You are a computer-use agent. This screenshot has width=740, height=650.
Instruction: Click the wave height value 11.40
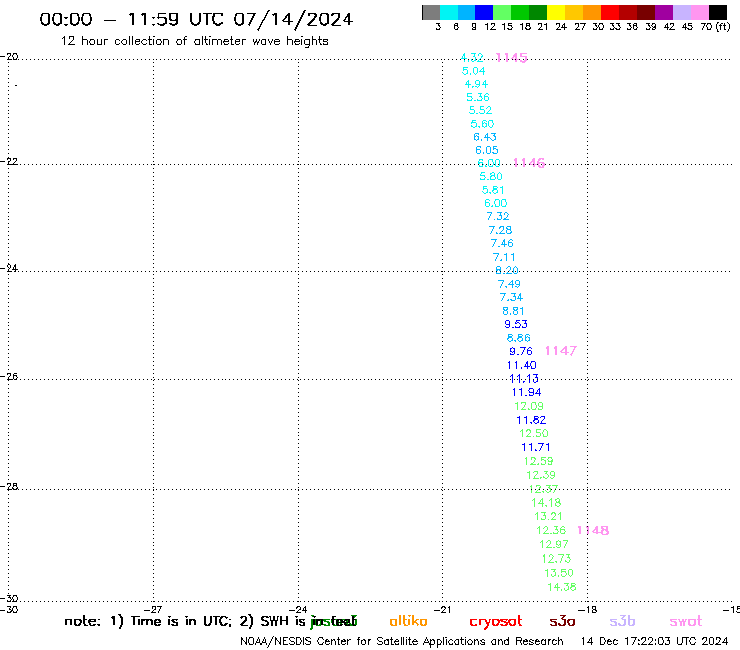521,365
